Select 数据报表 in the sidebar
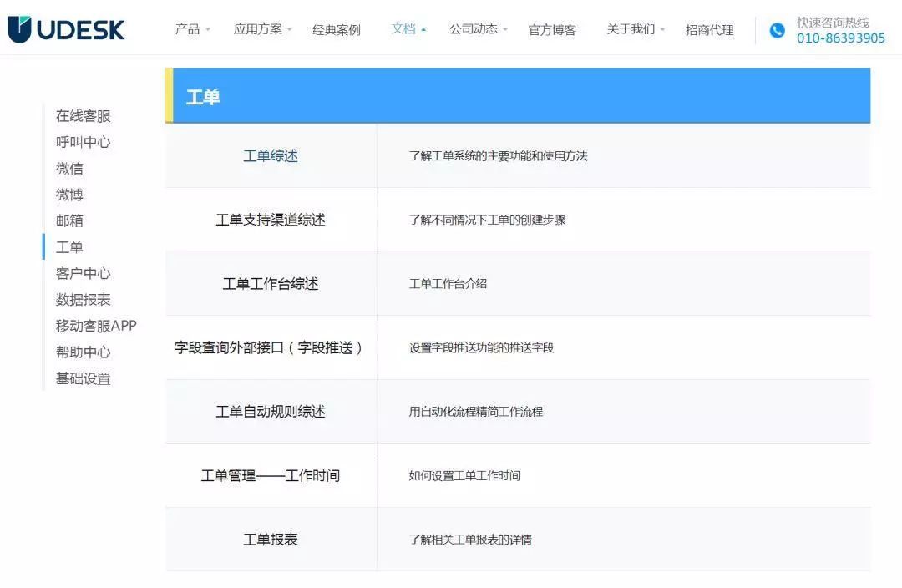902x588 pixels. tap(84, 299)
